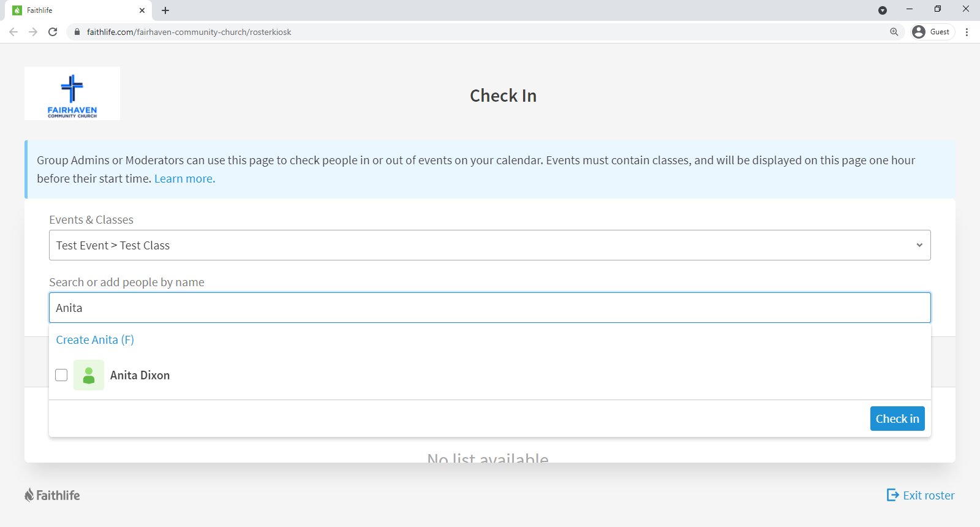Click the tab search down arrow
The image size is (980, 527).
tap(882, 10)
